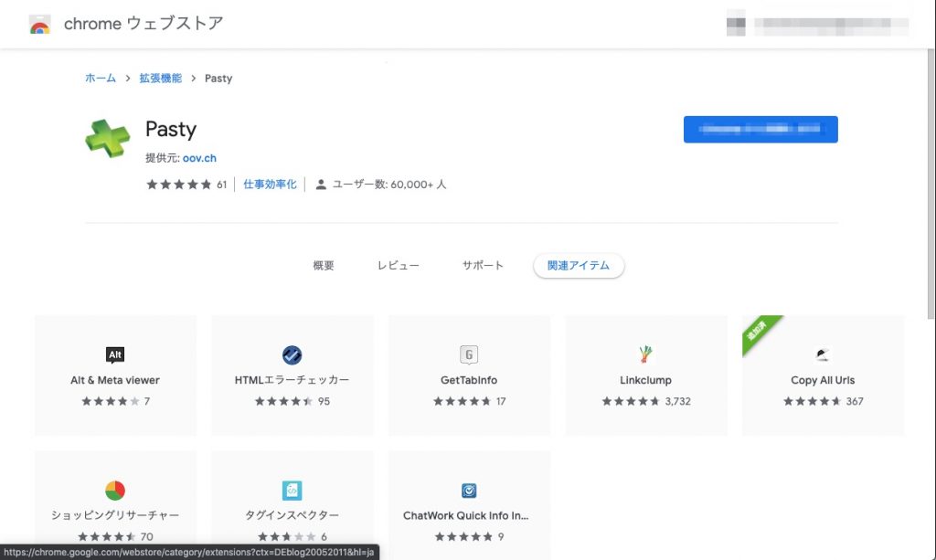Click the green 追加済 ribbon badge
Screen dimensions: 936x560
tap(758, 333)
